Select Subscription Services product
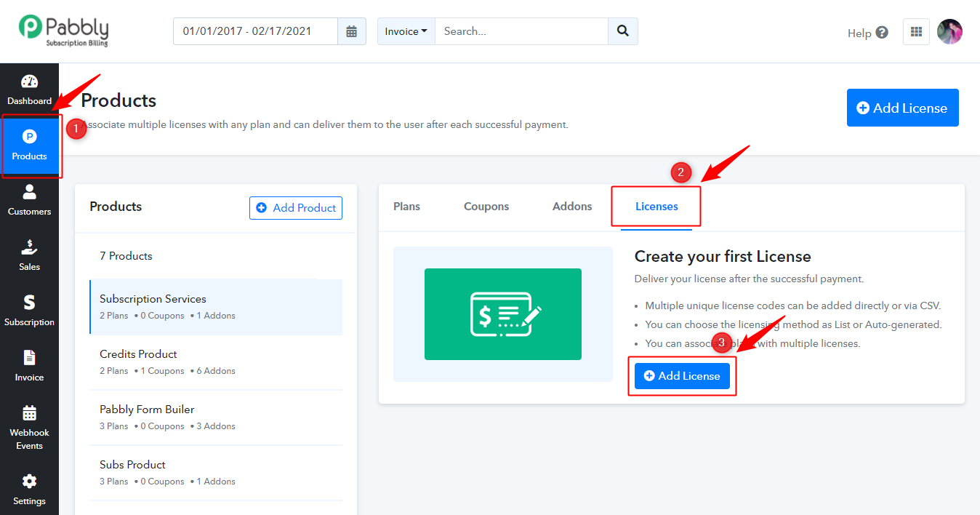Screen dimensions: 980x515 tap(216, 307)
